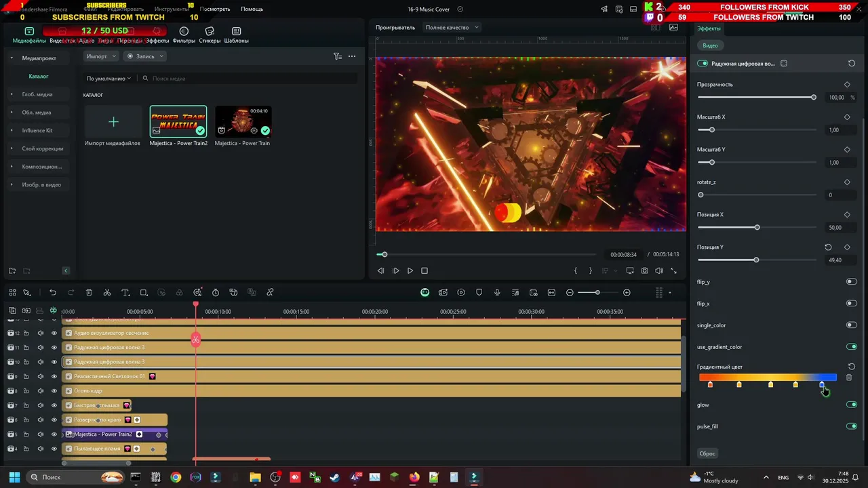Click the Позиция X slider handle
The image size is (868, 488).
(757, 228)
